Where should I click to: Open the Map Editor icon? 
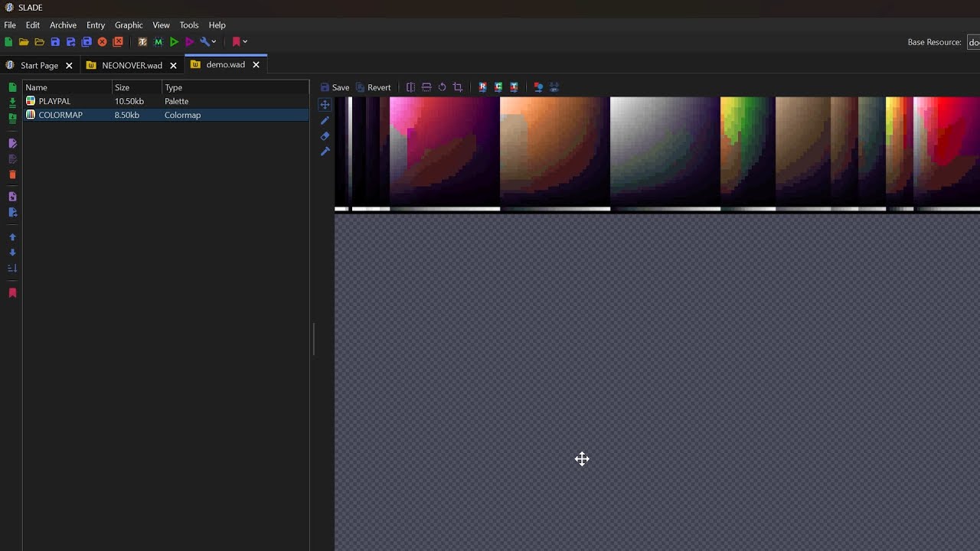158,42
